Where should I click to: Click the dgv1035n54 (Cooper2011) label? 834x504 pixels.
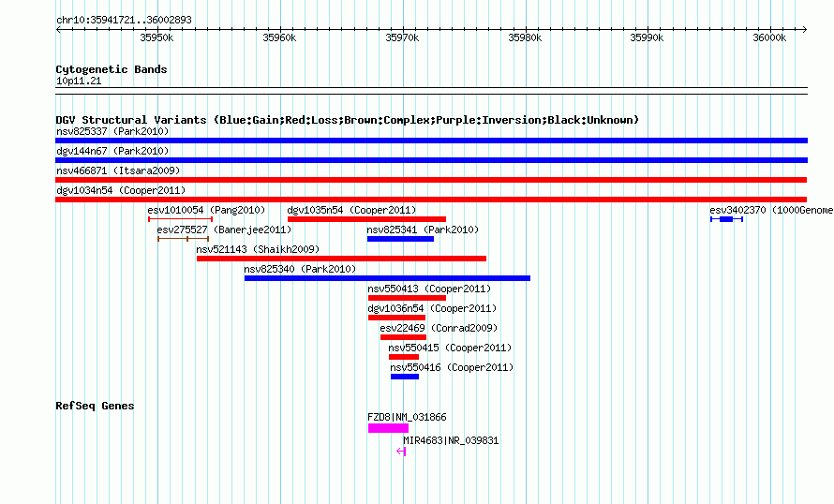click(x=351, y=210)
